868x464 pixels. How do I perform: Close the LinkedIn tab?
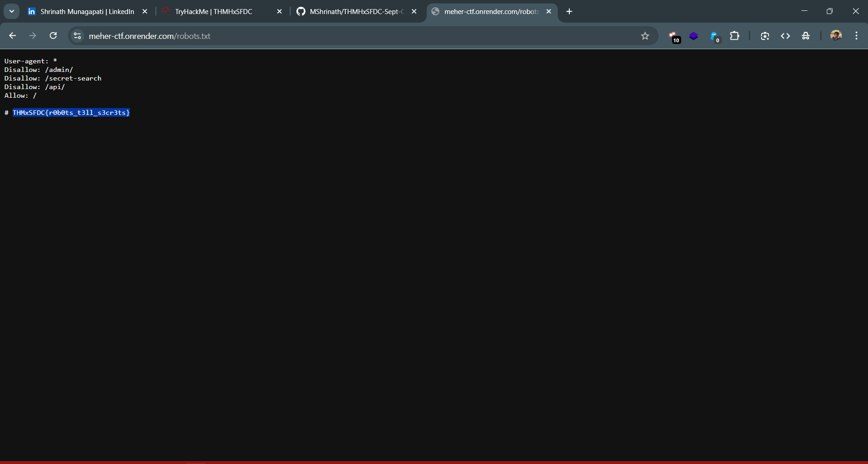pyautogui.click(x=145, y=12)
